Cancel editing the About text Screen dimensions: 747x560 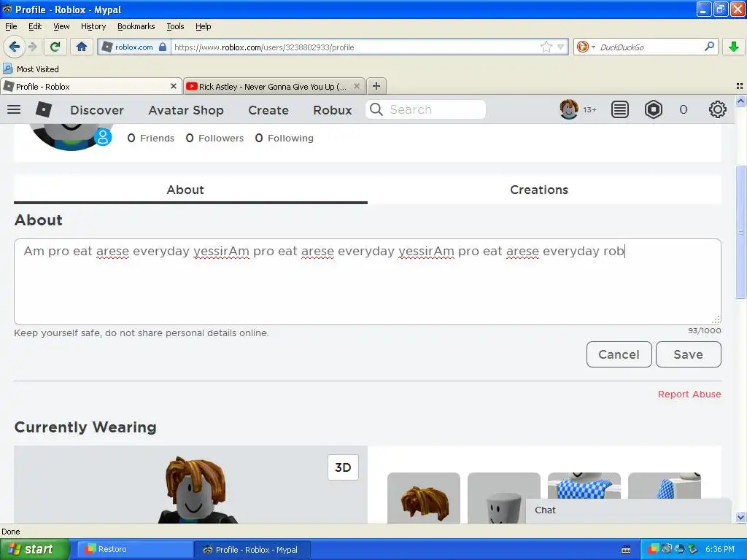[619, 354]
